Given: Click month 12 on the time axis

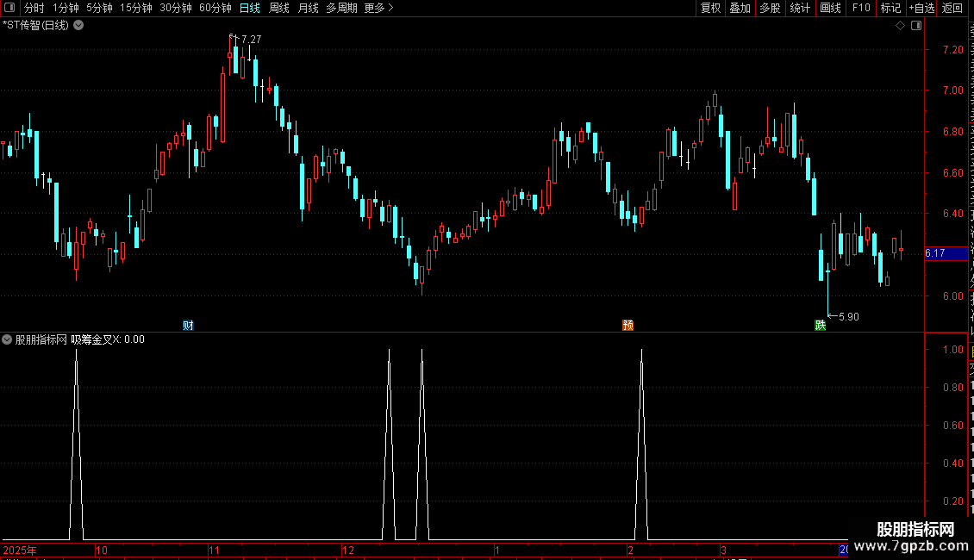Looking at the screenshot, I should pyautogui.click(x=348, y=550).
